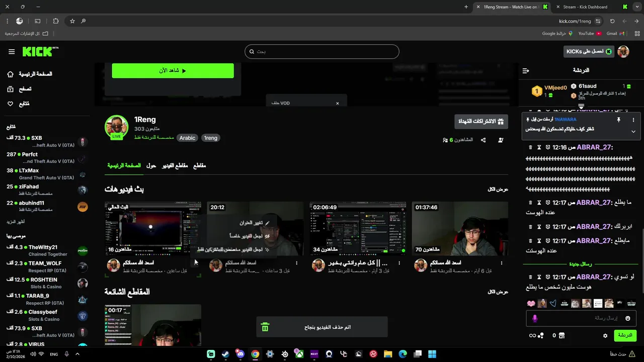Screen dimensions: 644x362
Task: Open Discord from the Windows taskbar
Action: pyautogui.click(x=240, y=354)
